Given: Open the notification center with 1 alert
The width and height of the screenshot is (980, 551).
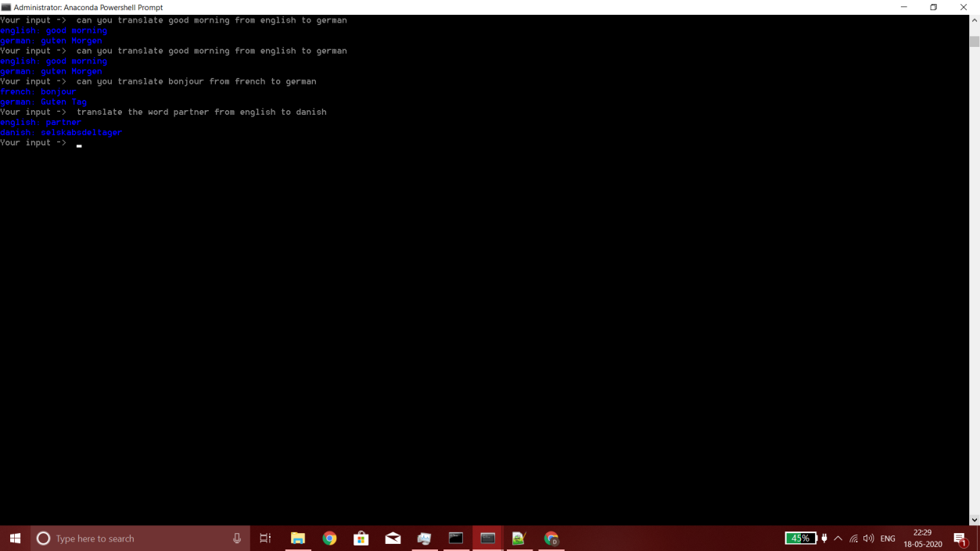Looking at the screenshot, I should pos(960,538).
